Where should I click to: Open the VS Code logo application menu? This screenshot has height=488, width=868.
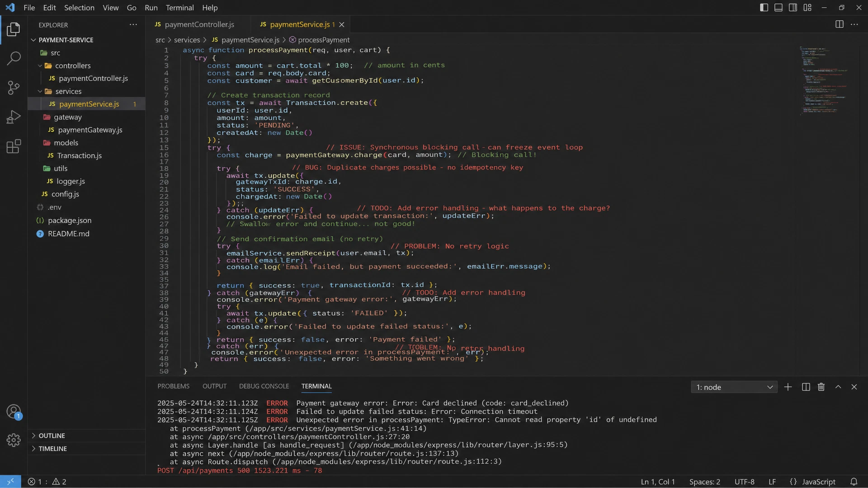[x=10, y=8]
